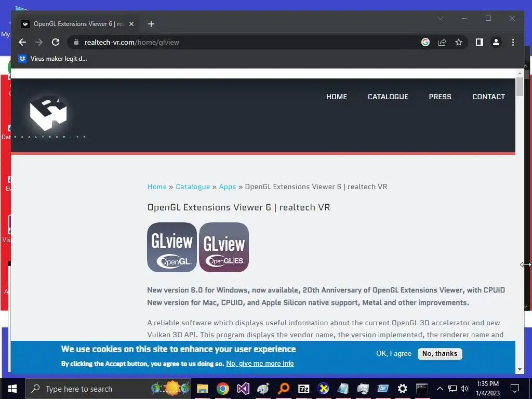Open the Windows Start menu
The image size is (532, 399).
[x=12, y=389]
